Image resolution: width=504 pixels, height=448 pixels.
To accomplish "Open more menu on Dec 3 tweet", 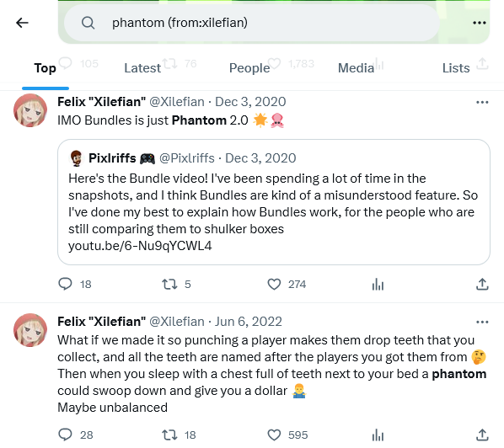I will coord(482,102).
